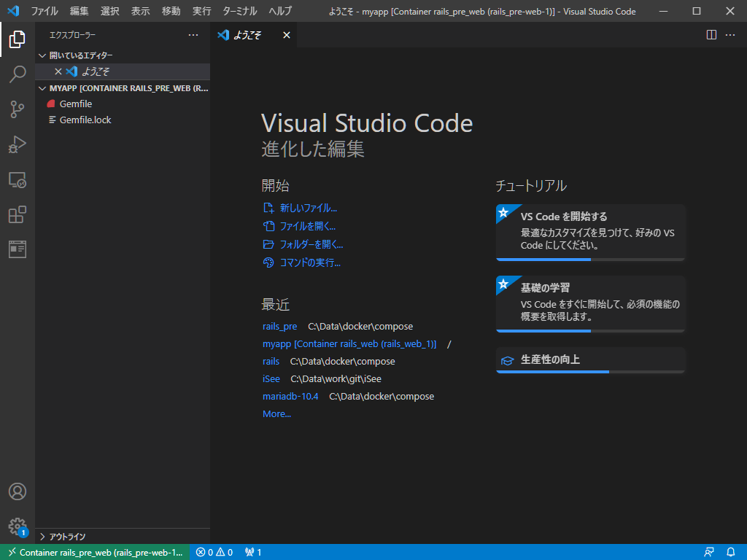Open the 基礎の学習 walkthrough card
The width and height of the screenshot is (747, 560).
click(x=590, y=304)
